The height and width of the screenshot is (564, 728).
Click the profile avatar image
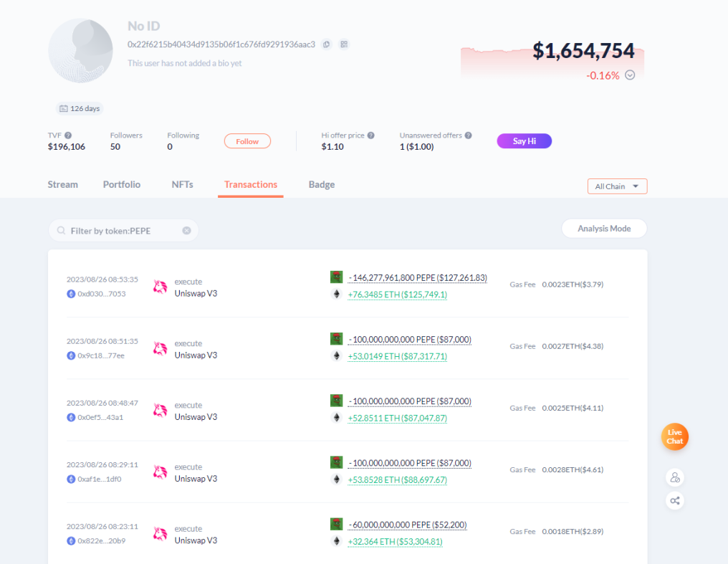coord(81,51)
